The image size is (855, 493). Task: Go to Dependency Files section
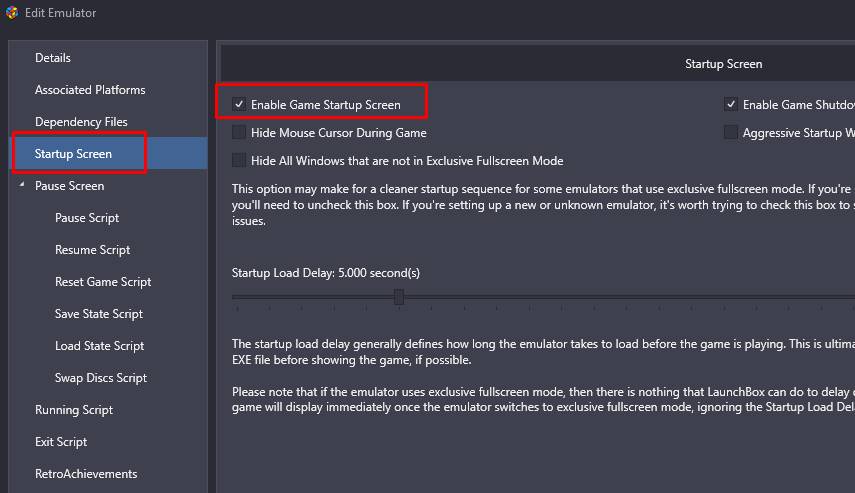81,122
